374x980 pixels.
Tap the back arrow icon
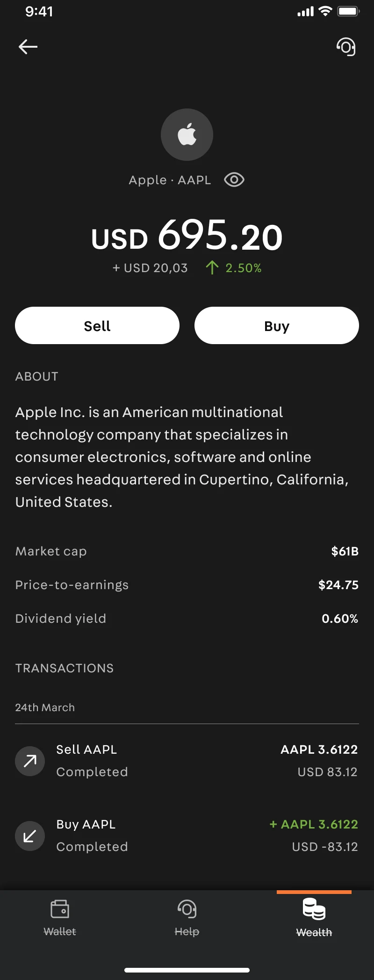28,47
